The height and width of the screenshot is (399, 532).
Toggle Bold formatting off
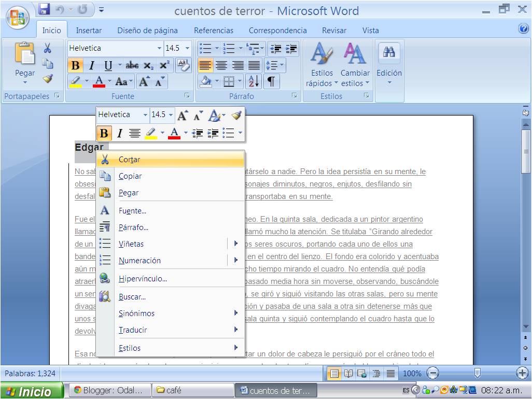point(75,65)
